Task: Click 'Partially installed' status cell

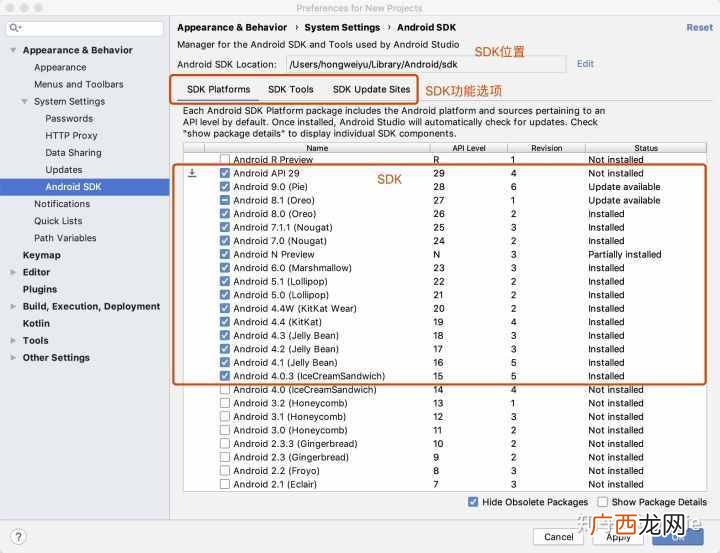Action: 625,254
